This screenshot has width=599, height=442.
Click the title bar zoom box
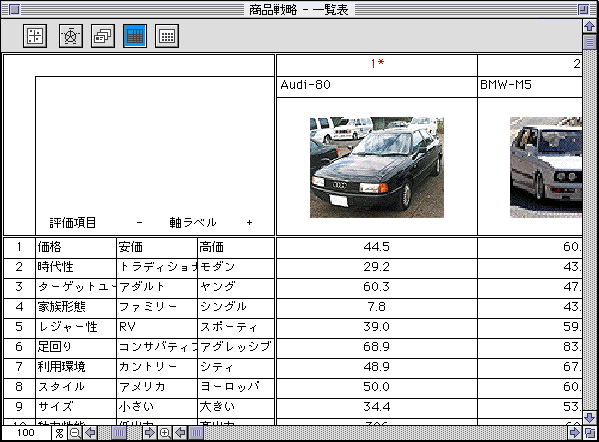pos(583,9)
